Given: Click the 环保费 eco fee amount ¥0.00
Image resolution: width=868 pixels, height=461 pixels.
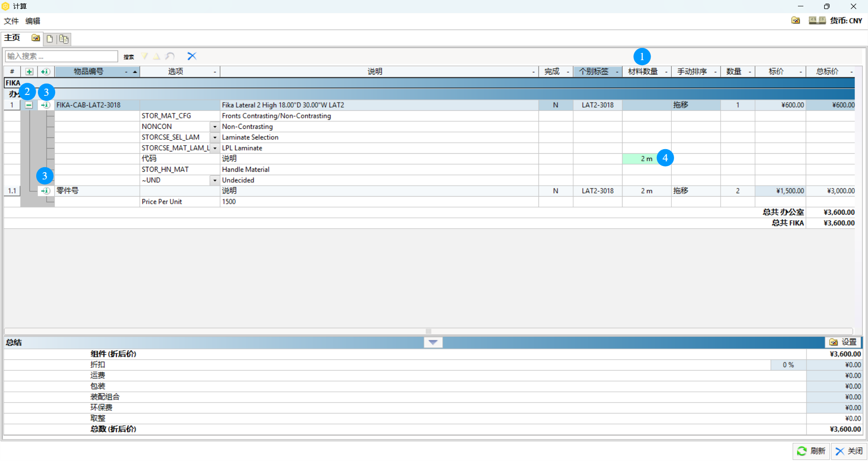Looking at the screenshot, I should tap(834, 408).
